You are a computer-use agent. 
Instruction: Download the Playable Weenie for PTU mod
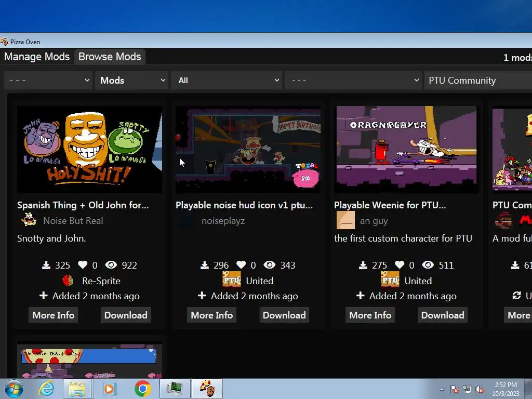pyautogui.click(x=443, y=315)
